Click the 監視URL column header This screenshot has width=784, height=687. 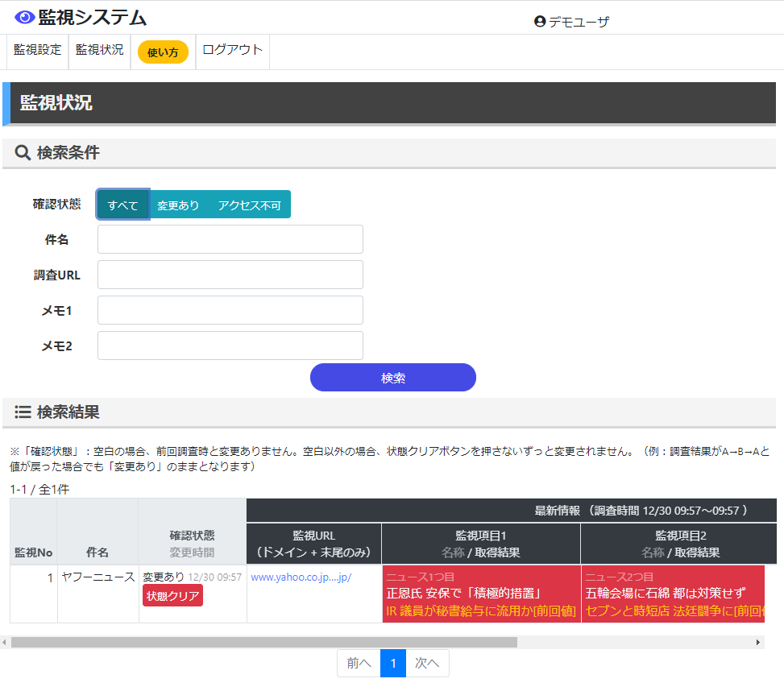[x=314, y=544]
